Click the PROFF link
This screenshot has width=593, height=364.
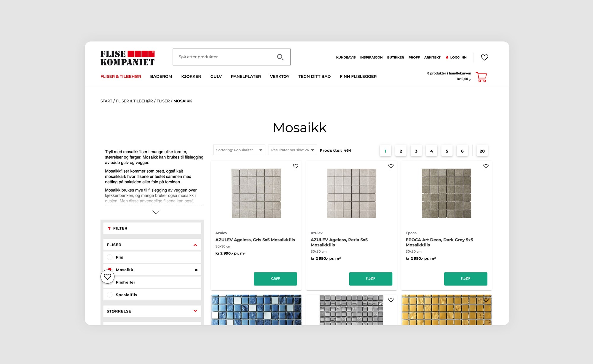point(414,57)
